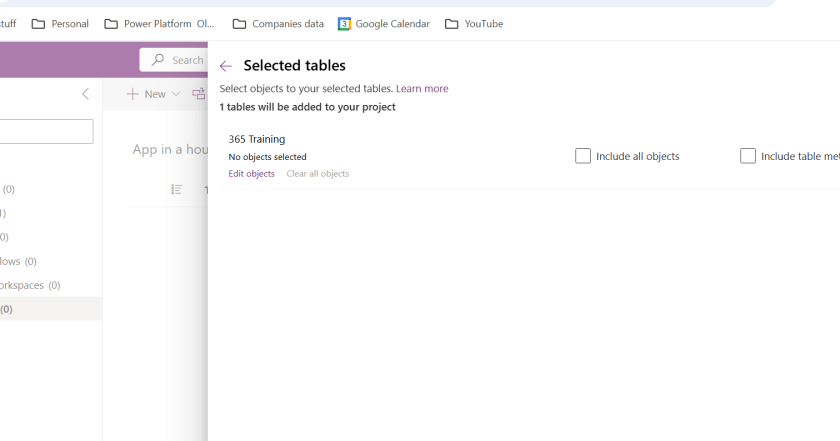Open the YouTube bookmark folder
This screenshot has height=441, width=840.
coord(474,24)
